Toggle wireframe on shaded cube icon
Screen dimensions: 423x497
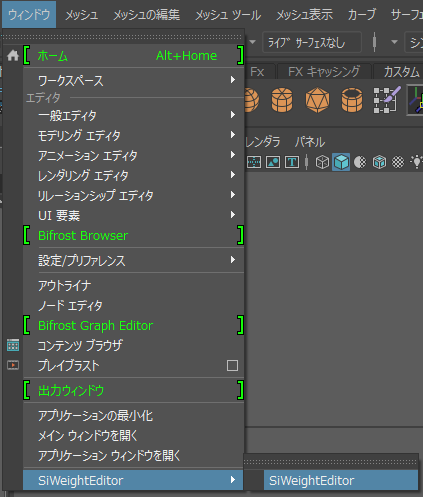379,162
